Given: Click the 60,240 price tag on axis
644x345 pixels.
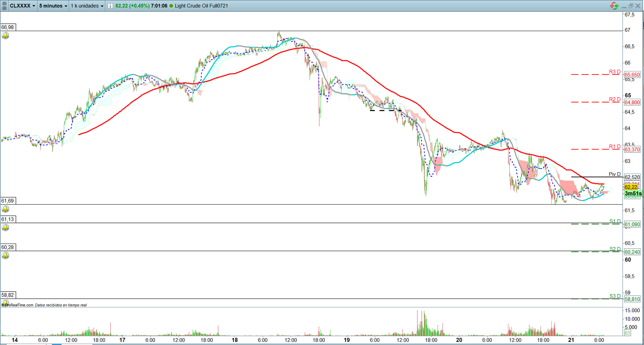Looking at the screenshot, I should tap(632, 252).
